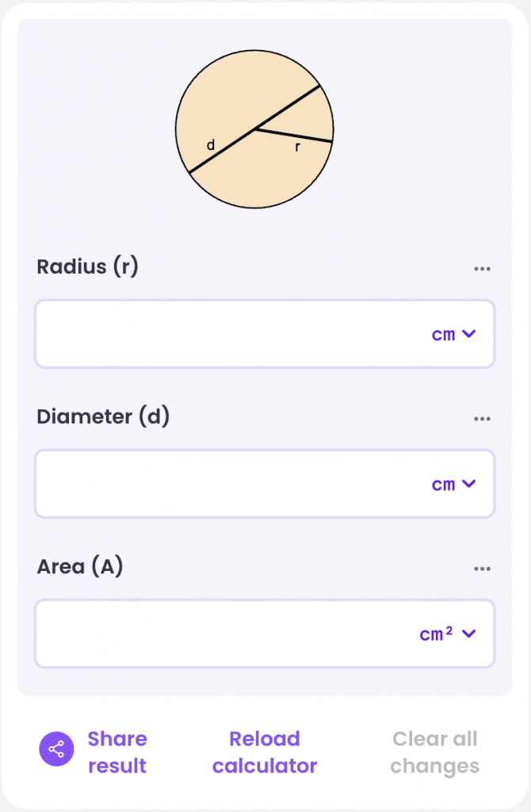Click the letter r in the circle diagram
This screenshot has width=531, height=812.
click(297, 147)
